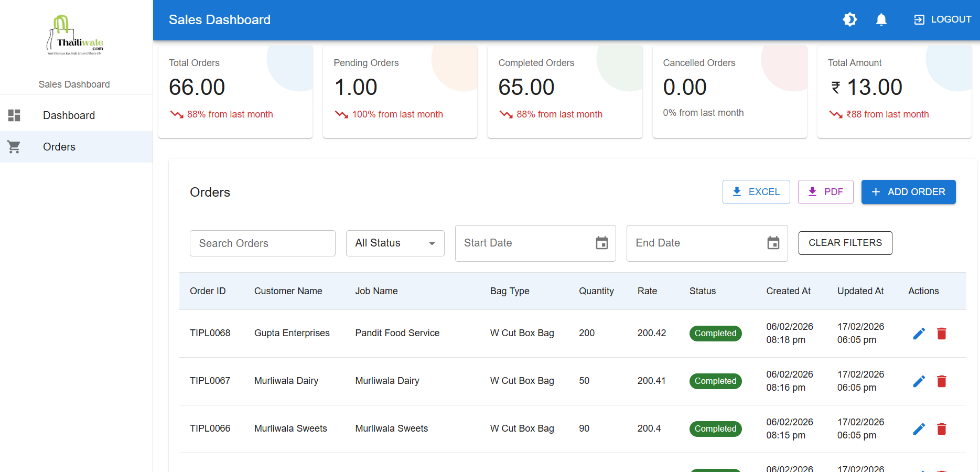The height and width of the screenshot is (472, 980).
Task: Download orders as PDF
Action: coord(825,192)
